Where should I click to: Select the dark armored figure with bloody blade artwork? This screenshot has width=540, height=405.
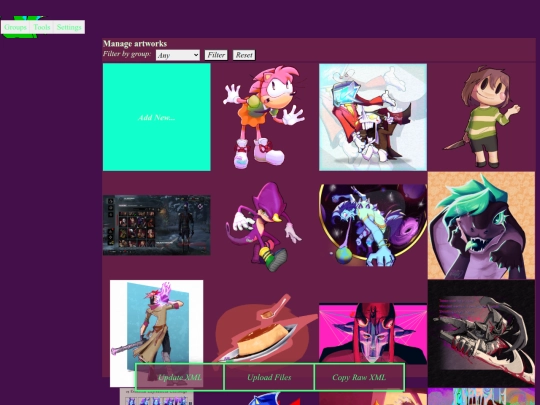(x=481, y=333)
